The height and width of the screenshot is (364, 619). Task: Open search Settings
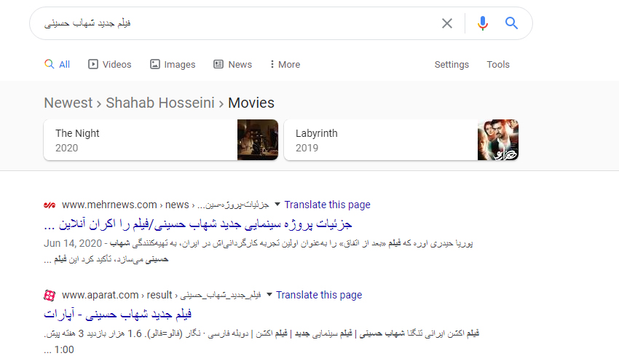click(x=452, y=64)
